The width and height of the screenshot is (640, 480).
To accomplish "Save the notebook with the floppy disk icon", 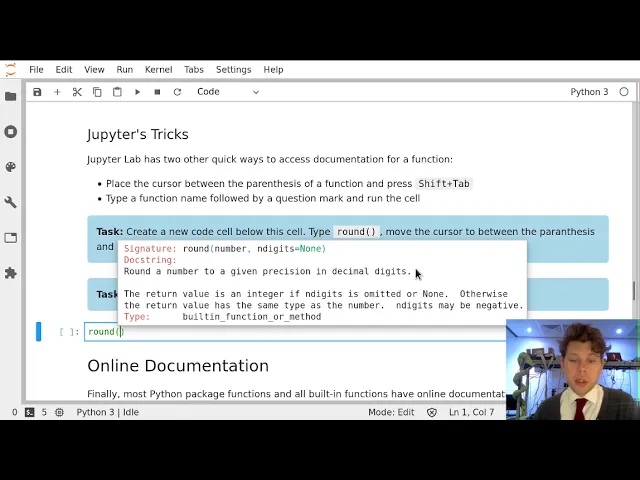I will tap(37, 92).
